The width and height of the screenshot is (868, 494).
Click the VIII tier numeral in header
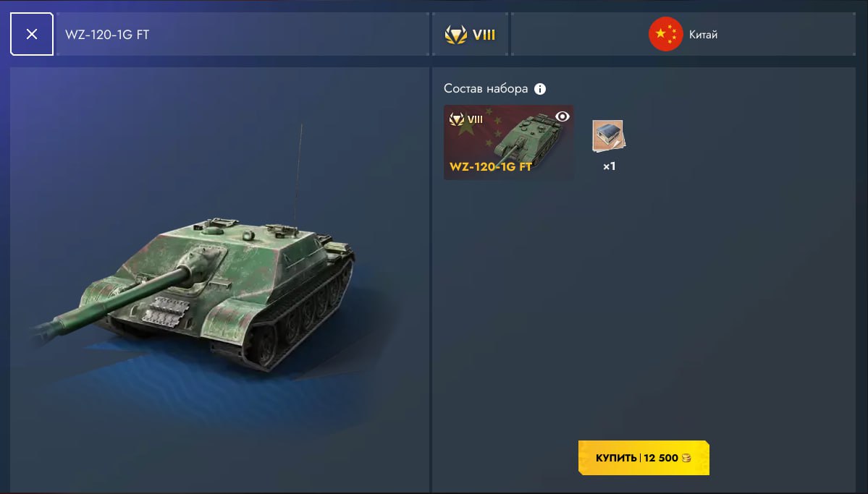click(x=484, y=35)
